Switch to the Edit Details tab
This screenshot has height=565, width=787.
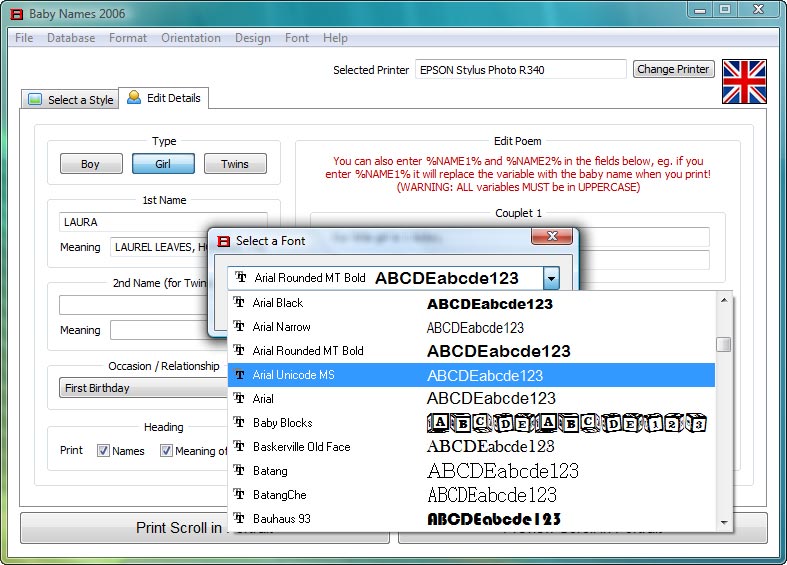click(164, 97)
